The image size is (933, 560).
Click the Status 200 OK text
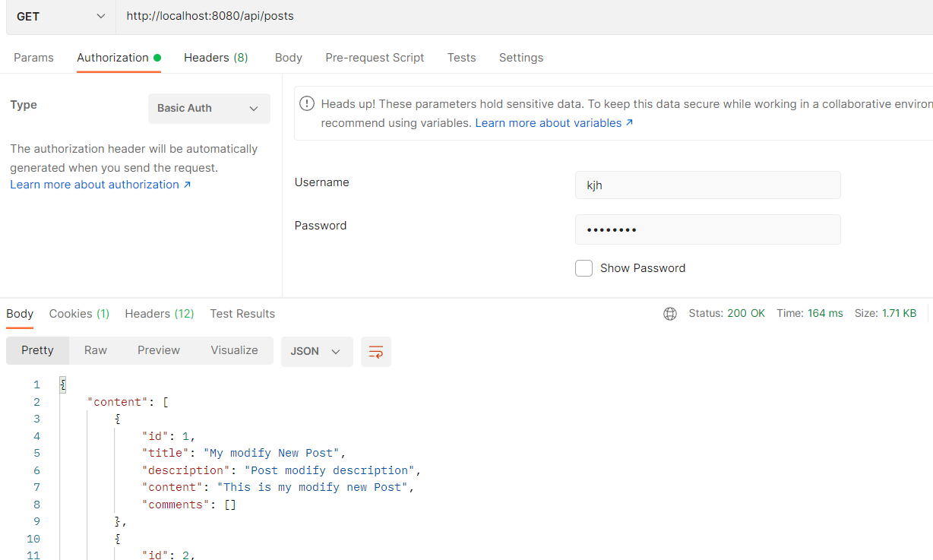coord(727,313)
